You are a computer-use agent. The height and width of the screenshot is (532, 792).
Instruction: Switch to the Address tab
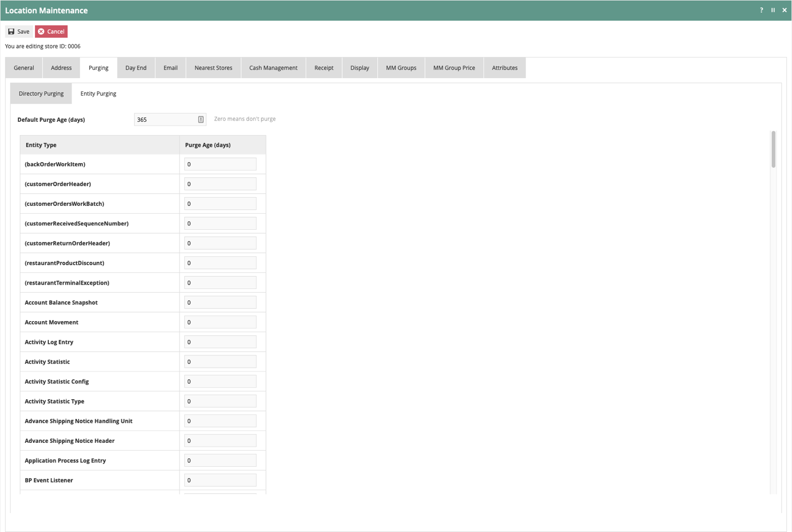click(x=61, y=68)
